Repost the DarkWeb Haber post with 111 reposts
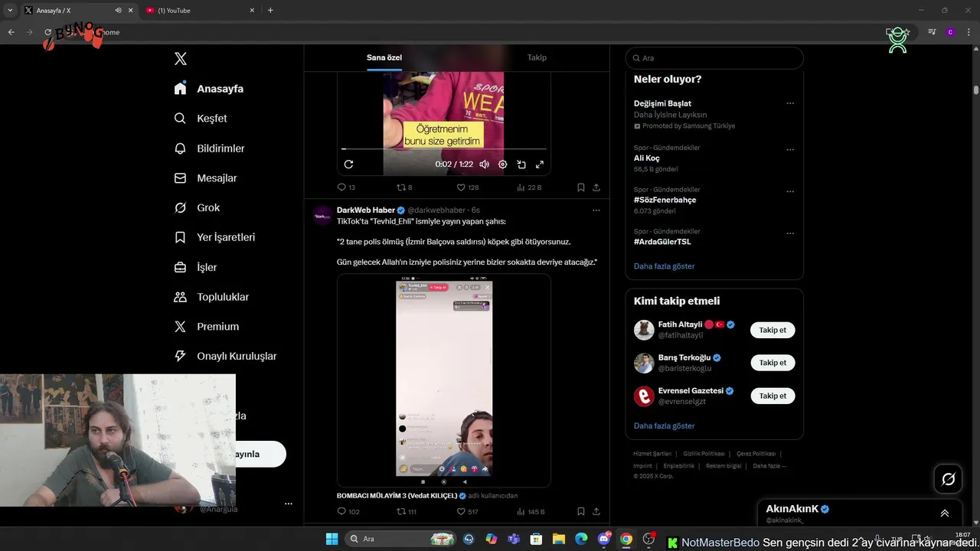The image size is (980, 551). [x=407, y=512]
